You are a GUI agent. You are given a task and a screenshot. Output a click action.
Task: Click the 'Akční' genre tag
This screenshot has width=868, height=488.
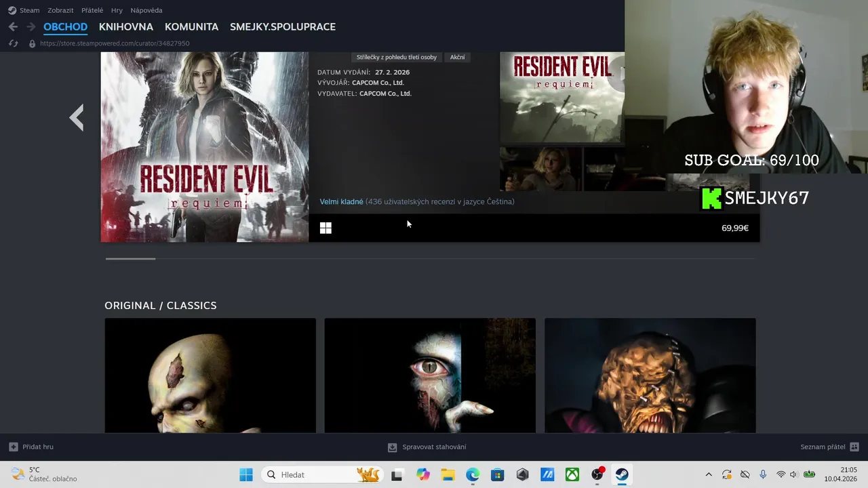458,57
